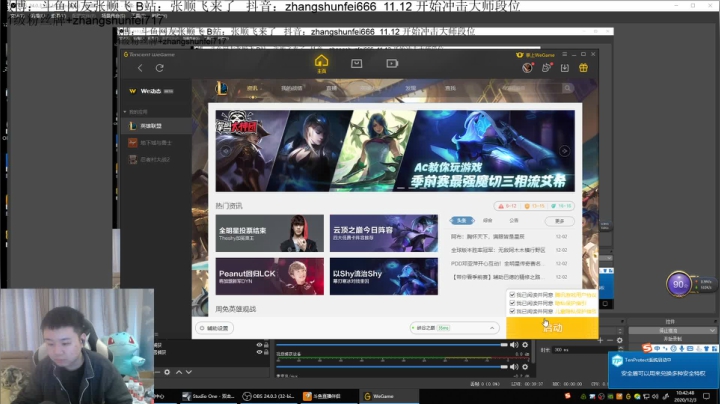The width and height of the screenshot is (720, 404).
Task: Uncheck the first agreement checkbox
Action: [512, 295]
